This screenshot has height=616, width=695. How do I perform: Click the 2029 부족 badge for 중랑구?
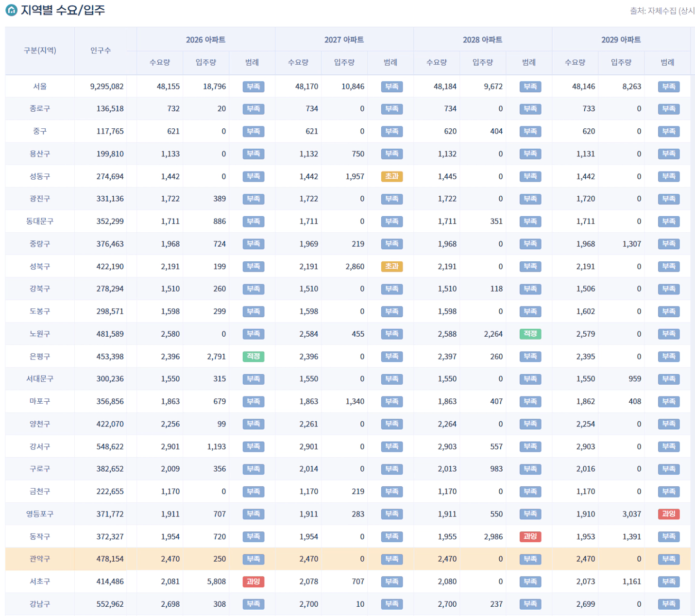coord(668,243)
